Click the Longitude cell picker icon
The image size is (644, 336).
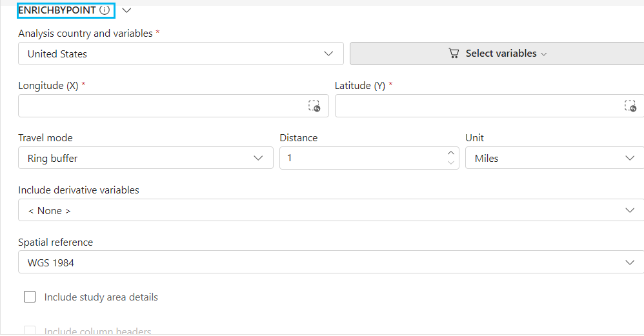pyautogui.click(x=314, y=106)
